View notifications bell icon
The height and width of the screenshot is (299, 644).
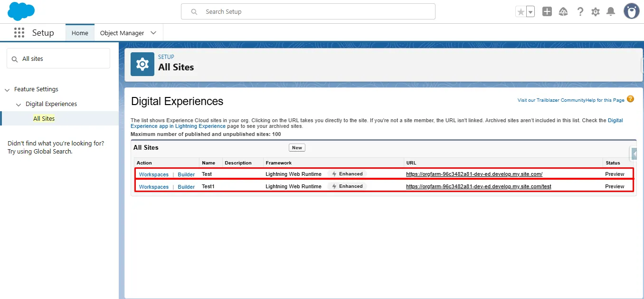click(x=611, y=12)
